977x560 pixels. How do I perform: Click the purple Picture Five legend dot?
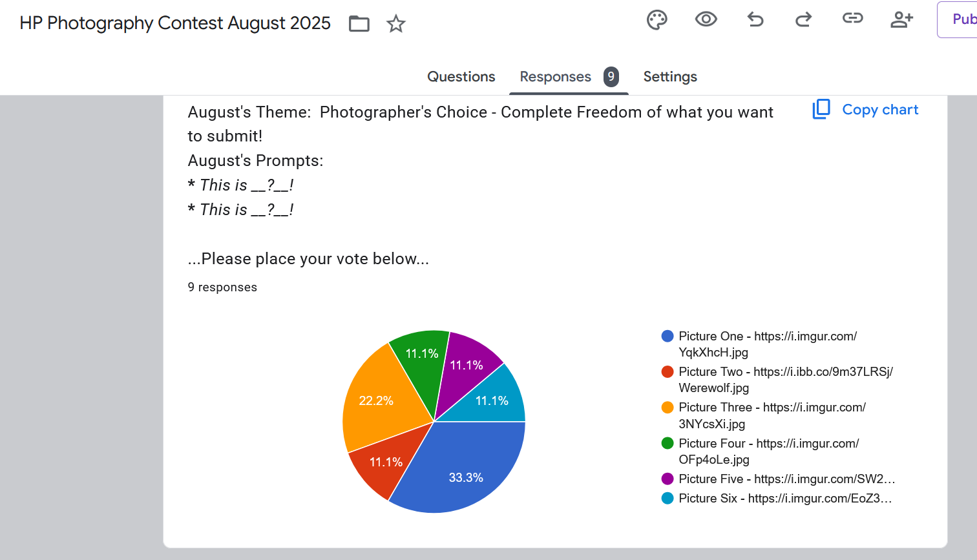tap(667, 479)
